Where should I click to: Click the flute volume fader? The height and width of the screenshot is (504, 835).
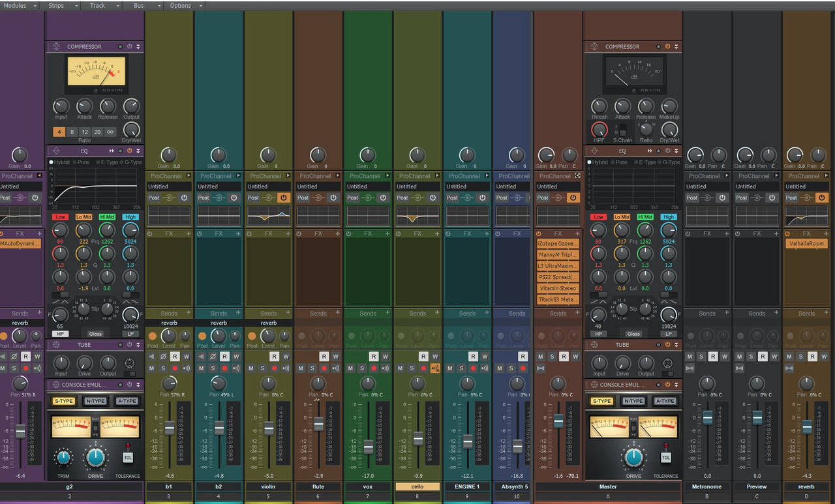point(318,424)
